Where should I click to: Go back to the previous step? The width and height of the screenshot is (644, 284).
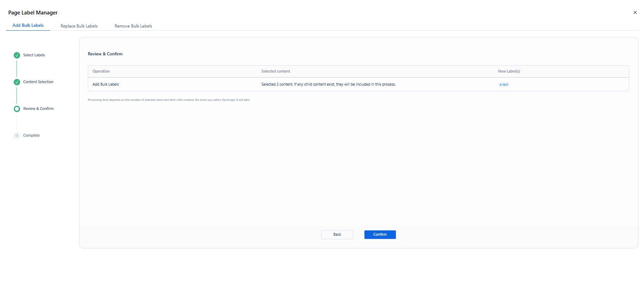point(337,235)
